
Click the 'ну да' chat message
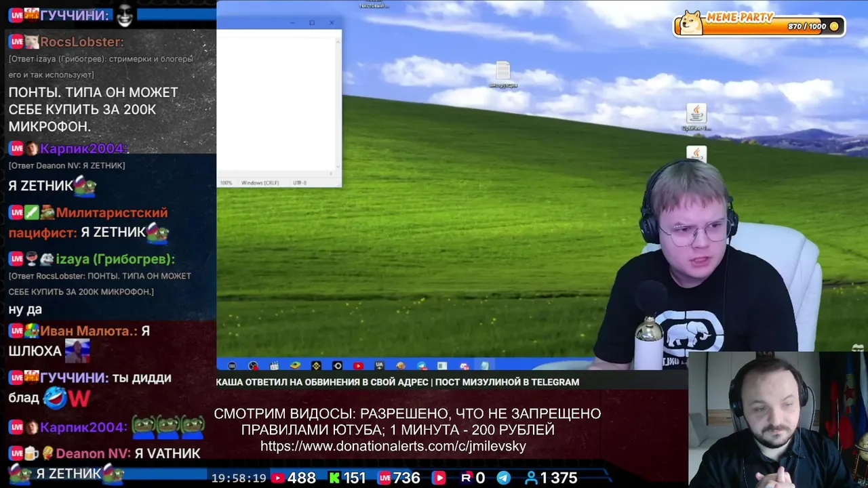tap(25, 310)
